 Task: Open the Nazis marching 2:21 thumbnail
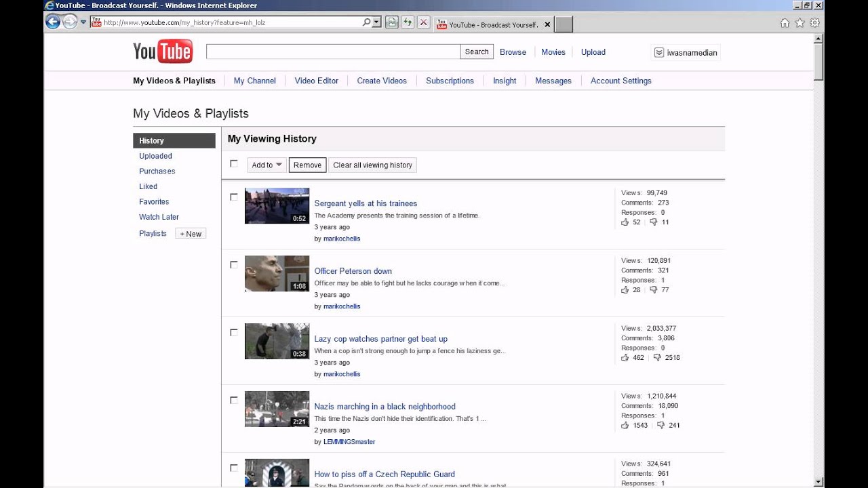277,409
